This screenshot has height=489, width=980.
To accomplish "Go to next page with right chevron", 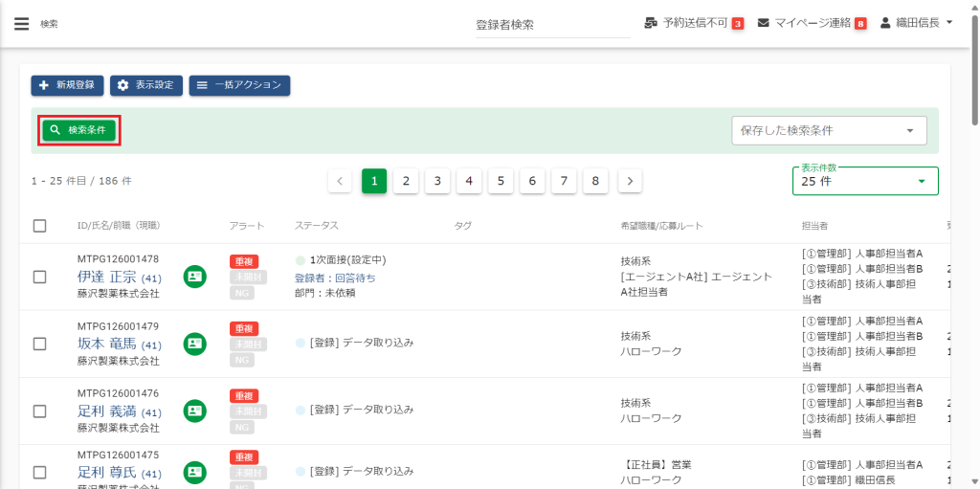I will [x=630, y=181].
